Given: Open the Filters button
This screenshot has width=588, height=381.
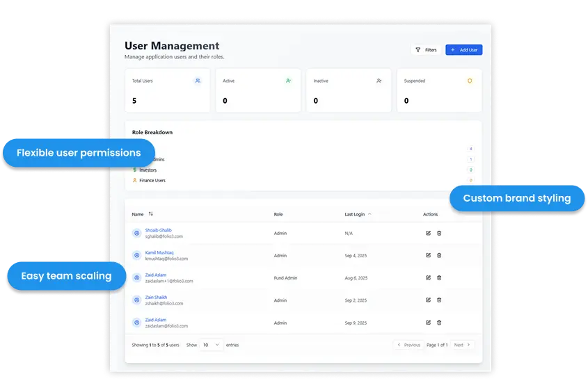Looking at the screenshot, I should [426, 50].
